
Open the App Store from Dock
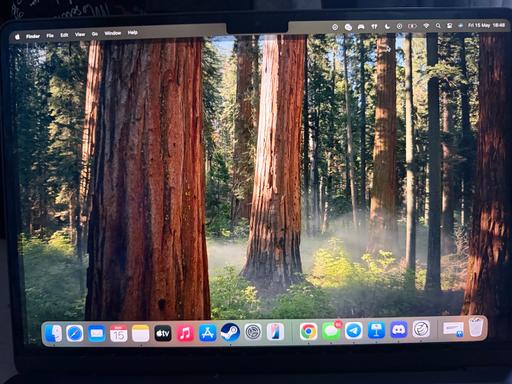coord(207,333)
